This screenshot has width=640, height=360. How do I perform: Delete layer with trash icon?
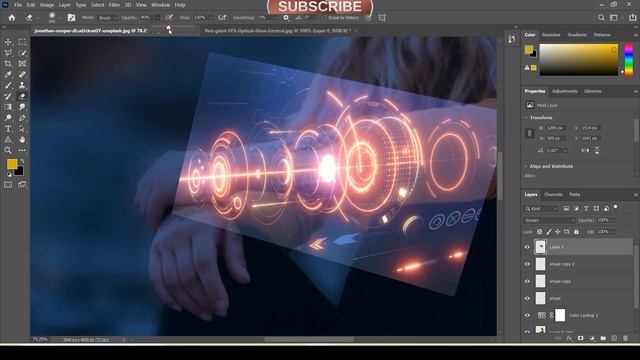coord(625,338)
